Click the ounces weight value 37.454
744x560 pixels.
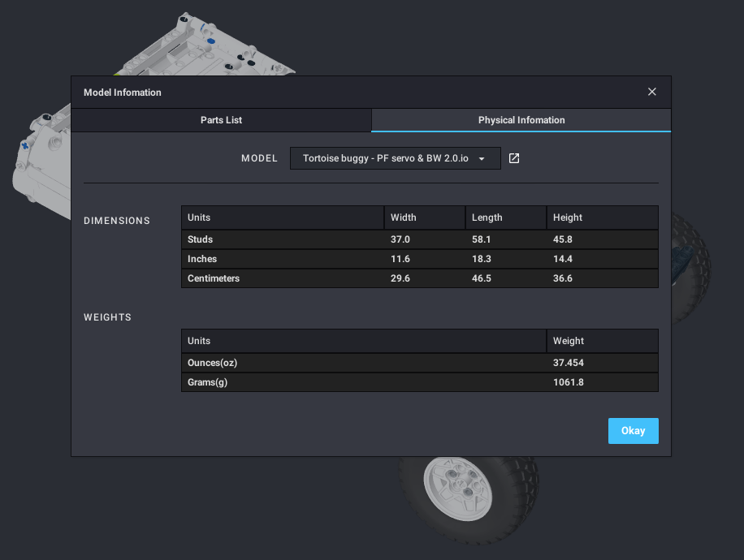click(568, 362)
